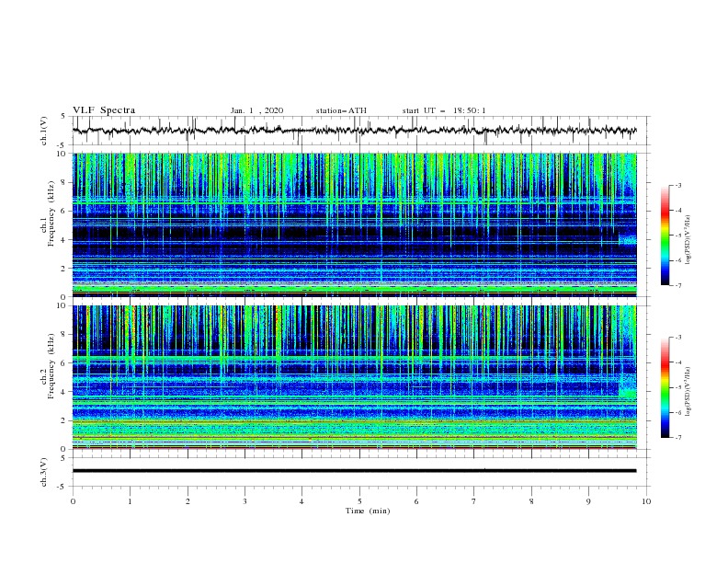728x563 pixels.
Task: Click the ch.1 spectrogram plot
Action: [355, 224]
